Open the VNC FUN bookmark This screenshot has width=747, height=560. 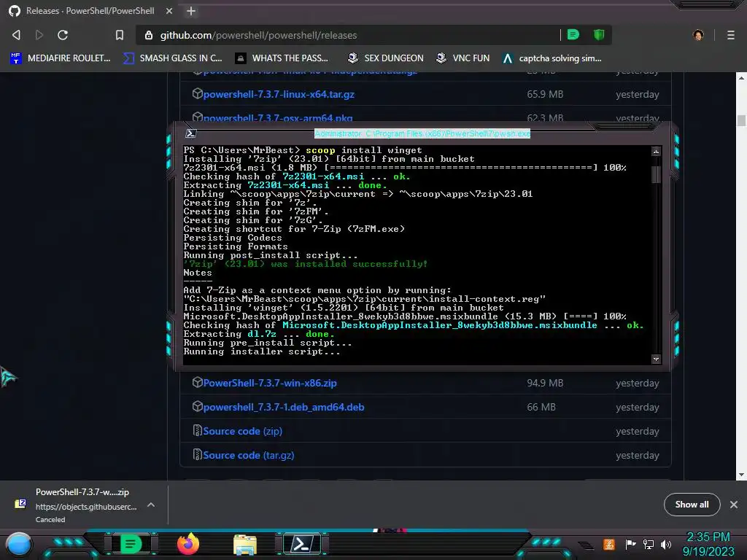pos(463,58)
